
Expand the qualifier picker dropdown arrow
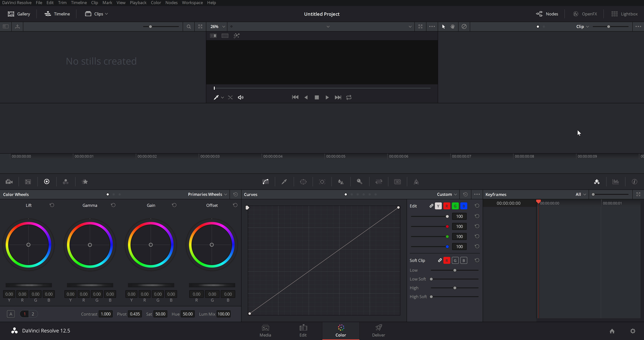[x=222, y=97]
